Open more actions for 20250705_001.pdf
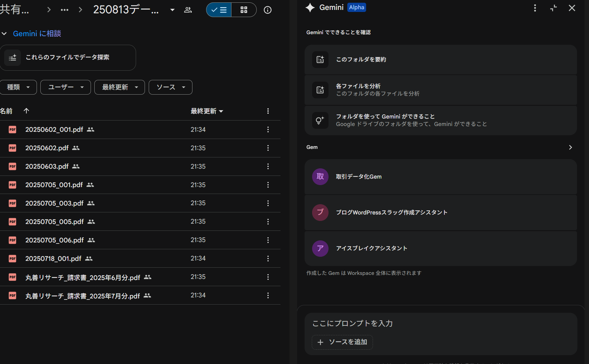This screenshot has width=589, height=364. click(268, 185)
